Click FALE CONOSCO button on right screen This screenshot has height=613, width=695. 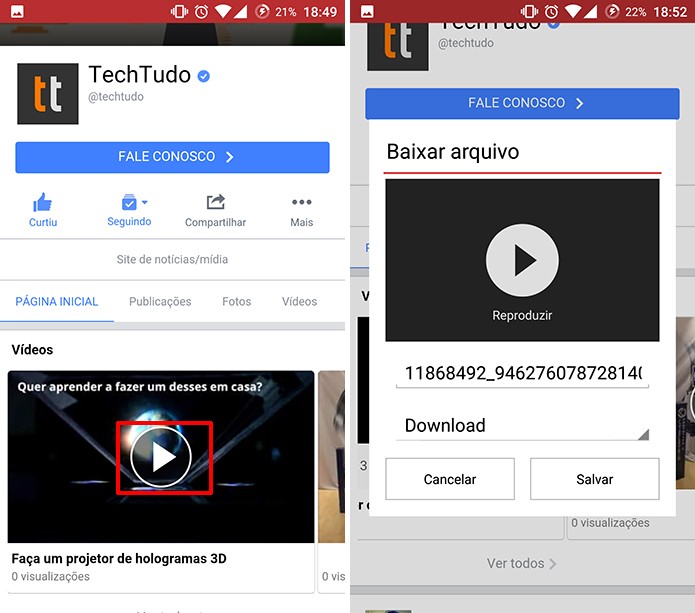click(522, 103)
